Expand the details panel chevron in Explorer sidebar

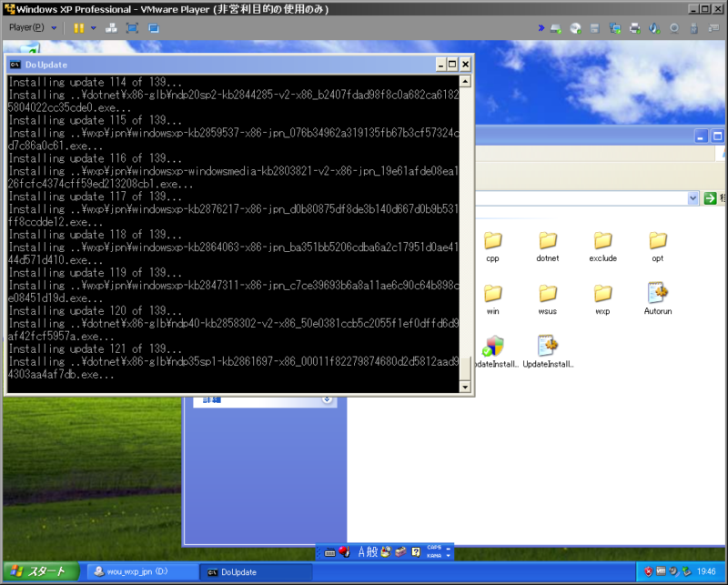tap(327, 399)
